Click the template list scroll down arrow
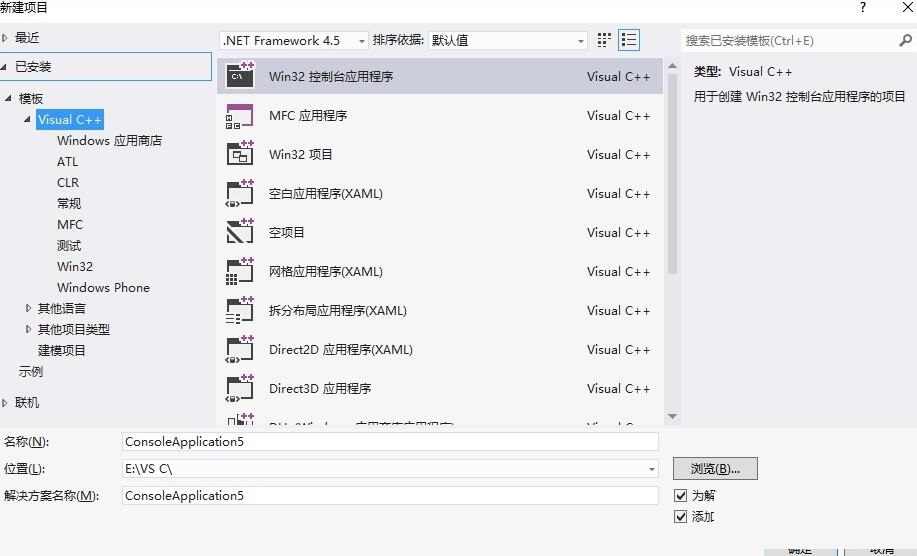 [673, 416]
